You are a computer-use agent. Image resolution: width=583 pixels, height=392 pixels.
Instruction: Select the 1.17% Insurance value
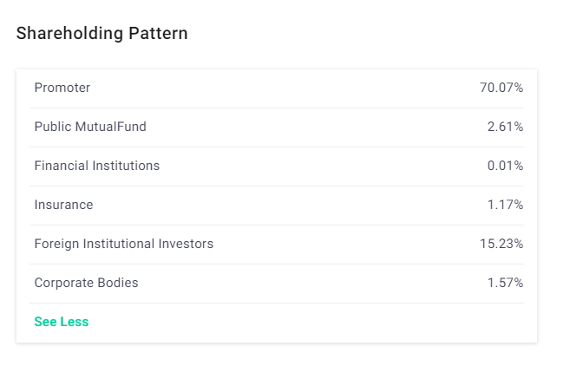(505, 205)
